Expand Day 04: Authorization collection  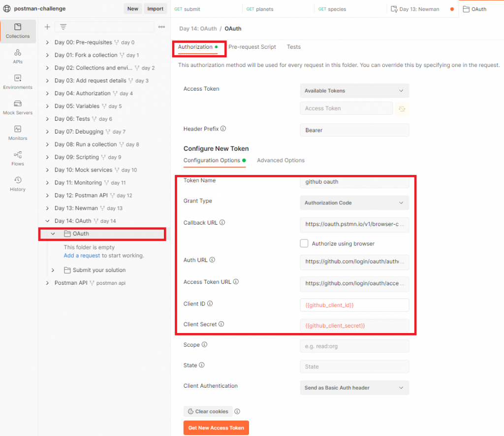pos(47,94)
